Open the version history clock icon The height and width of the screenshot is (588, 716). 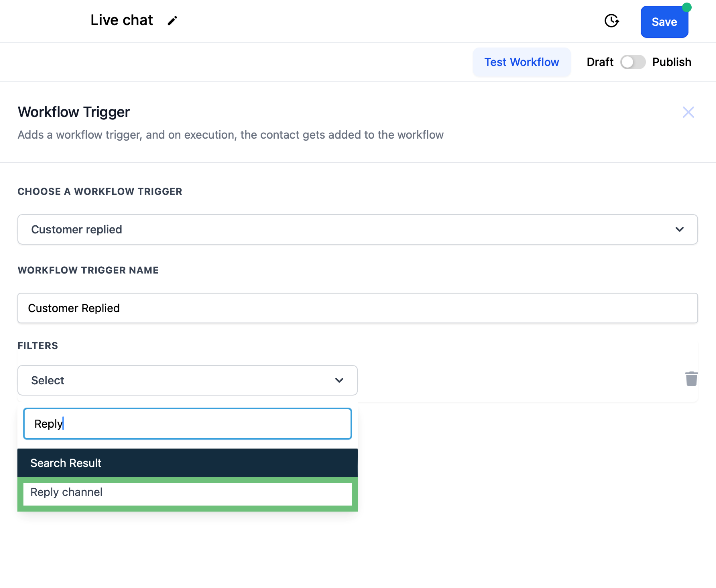pyautogui.click(x=612, y=21)
